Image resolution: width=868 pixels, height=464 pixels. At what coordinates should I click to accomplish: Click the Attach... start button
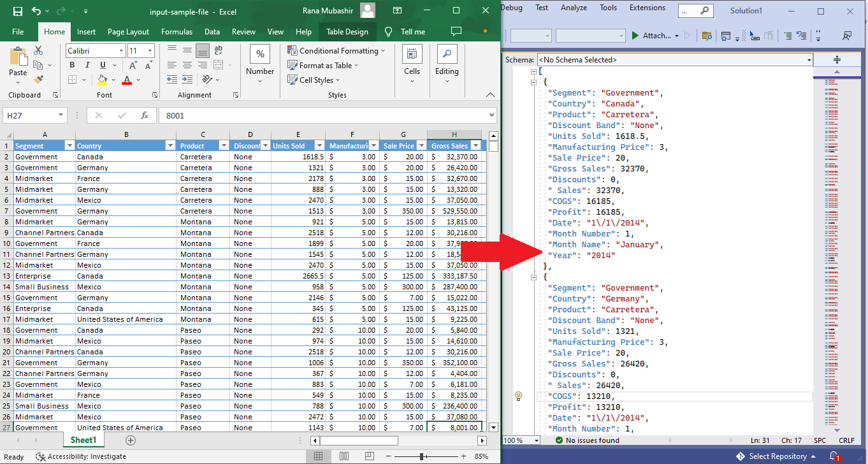point(655,36)
